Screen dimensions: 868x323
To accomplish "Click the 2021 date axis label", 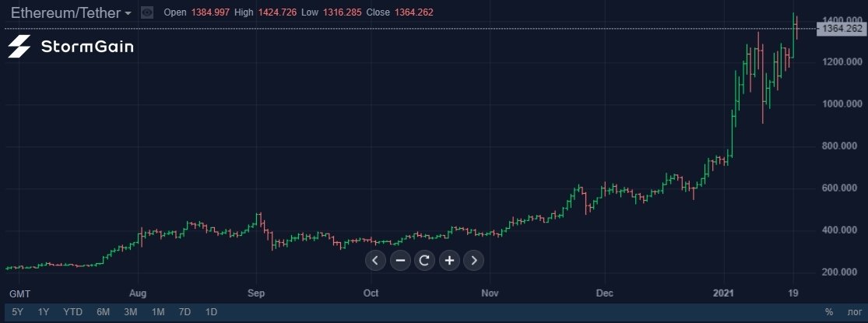I will click(723, 293).
